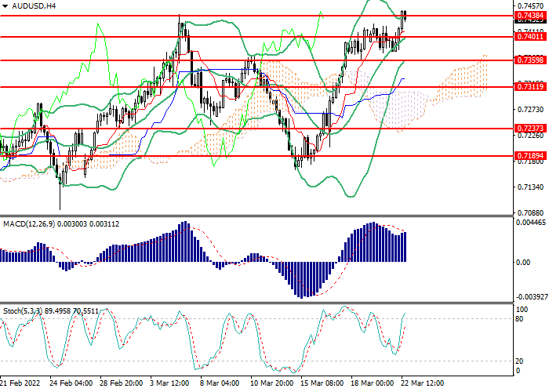The height and width of the screenshot is (392, 549).
Task: Click the Stochastic 80 level label
Action: [519, 319]
